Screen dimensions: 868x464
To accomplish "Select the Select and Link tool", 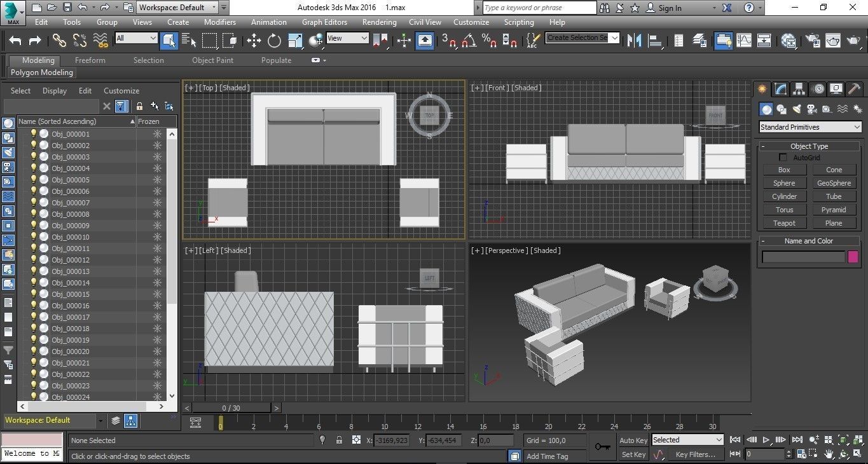I will pos(59,40).
